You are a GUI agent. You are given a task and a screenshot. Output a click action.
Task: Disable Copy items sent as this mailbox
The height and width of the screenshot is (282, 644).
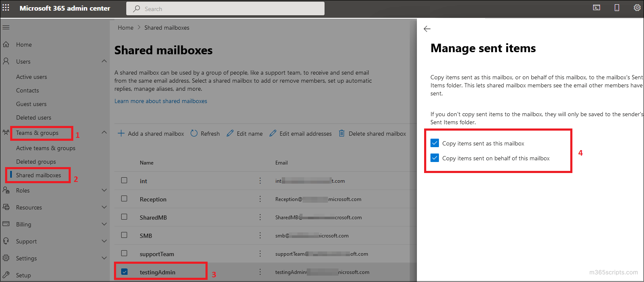434,143
